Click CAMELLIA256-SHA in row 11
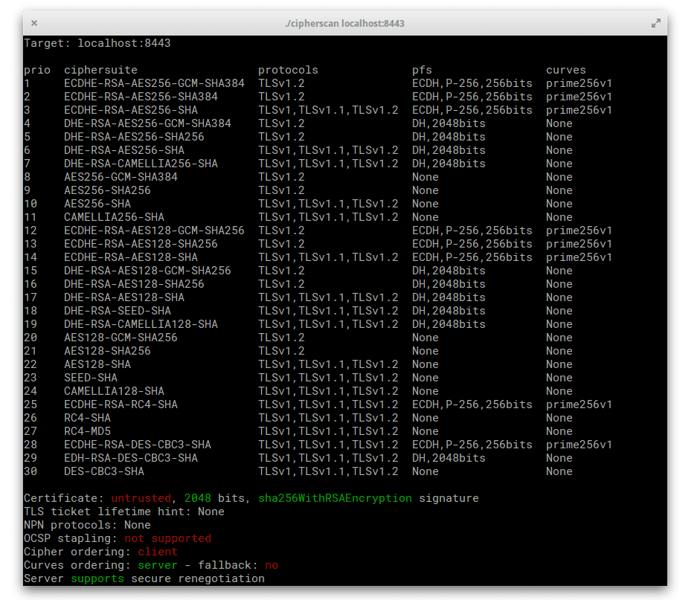Screen dimensions: 700x600 pyautogui.click(x=115, y=217)
